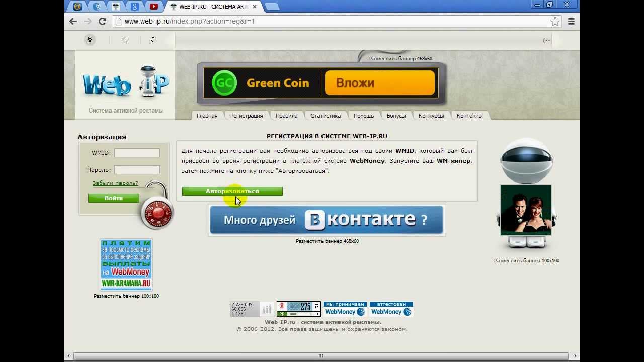Open the Правила menu tab
This screenshot has height=362, width=644.
click(286, 116)
